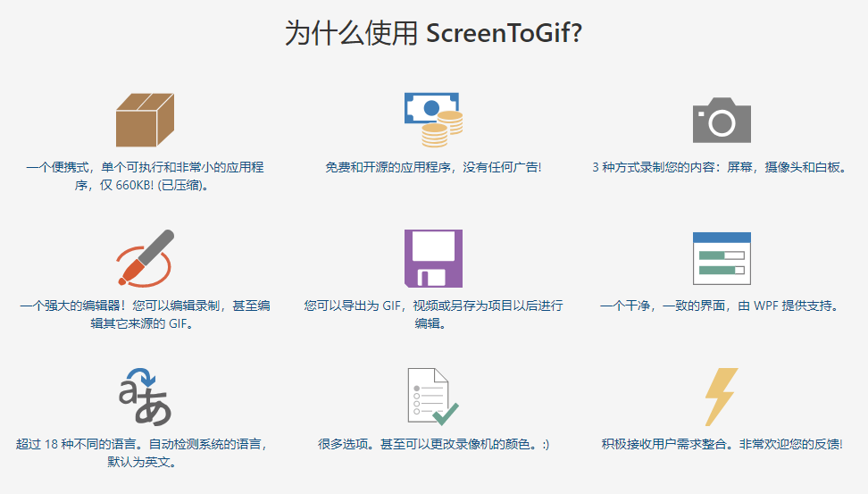The width and height of the screenshot is (868, 494).
Task: Click text 积极接收用户需求整合
Action: (x=722, y=444)
